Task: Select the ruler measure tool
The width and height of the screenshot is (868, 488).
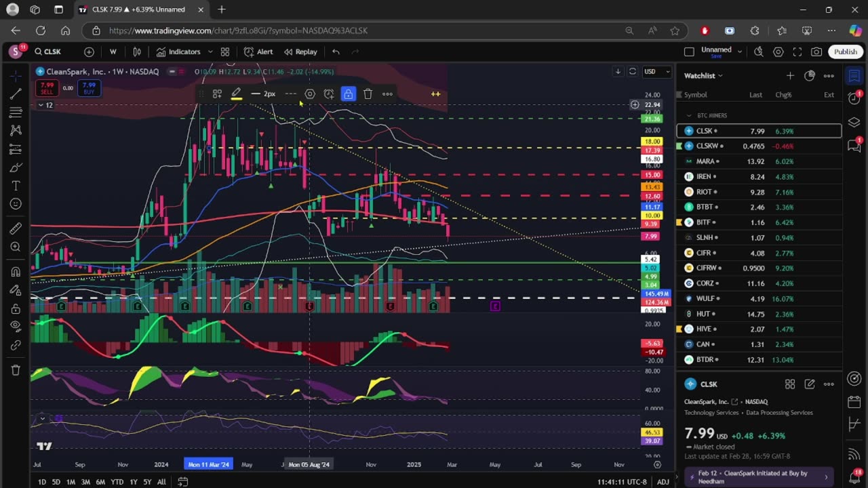Action: pos(16,229)
